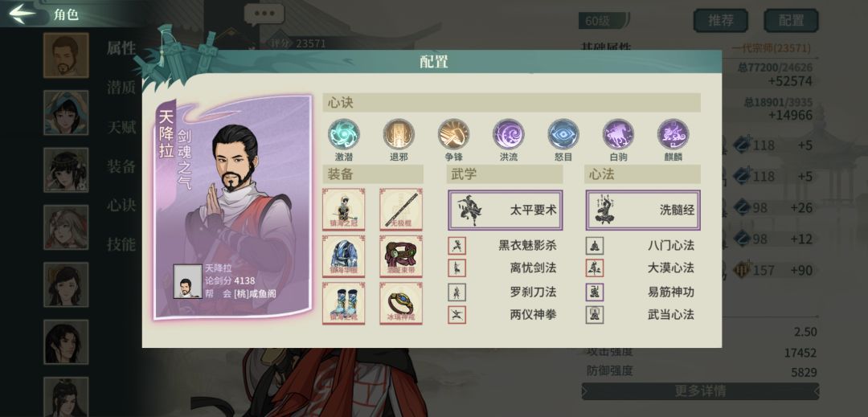
Task: Select the 麒麟 qilin icon
Action: (673, 134)
